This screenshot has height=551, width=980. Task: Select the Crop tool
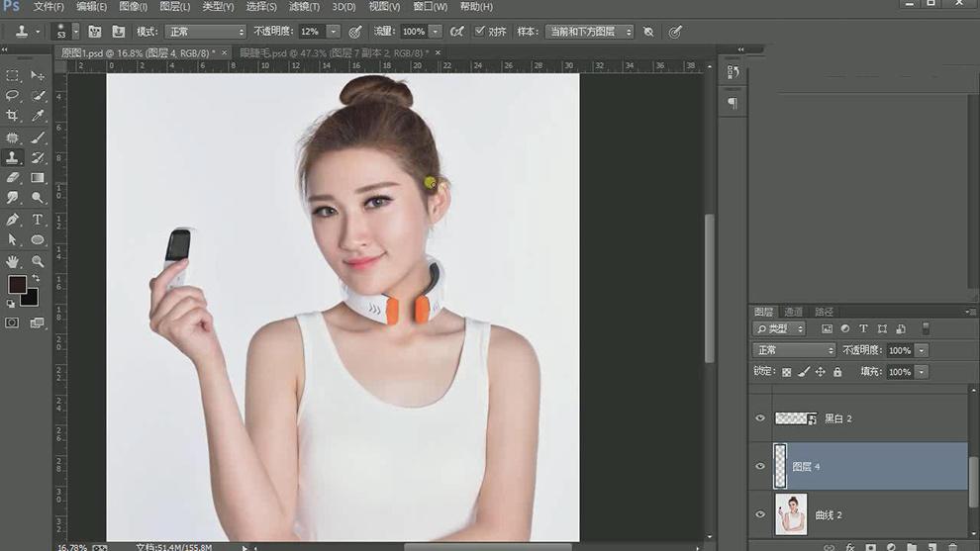(13, 117)
